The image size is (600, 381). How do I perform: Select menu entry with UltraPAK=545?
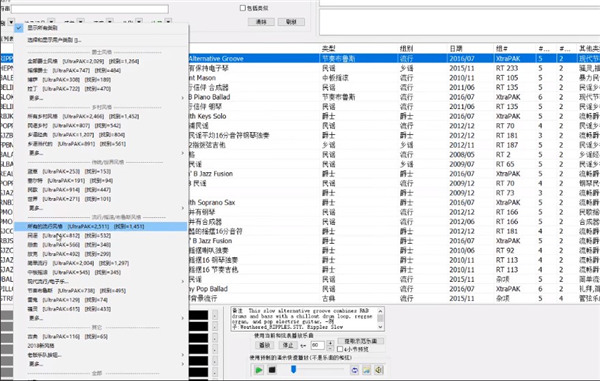coord(101,272)
